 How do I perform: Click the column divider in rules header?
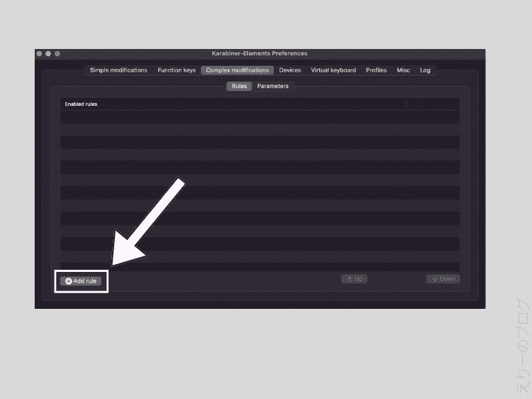click(406, 104)
